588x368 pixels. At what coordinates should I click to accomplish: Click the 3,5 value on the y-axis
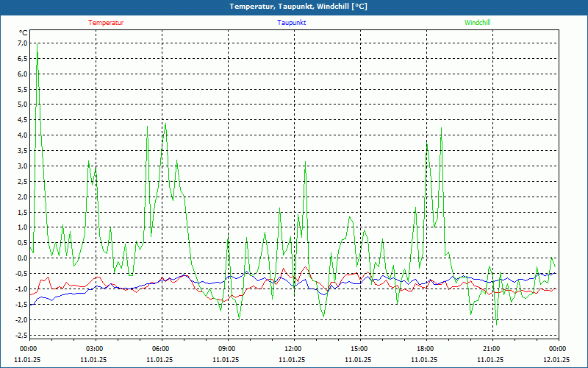coord(22,151)
